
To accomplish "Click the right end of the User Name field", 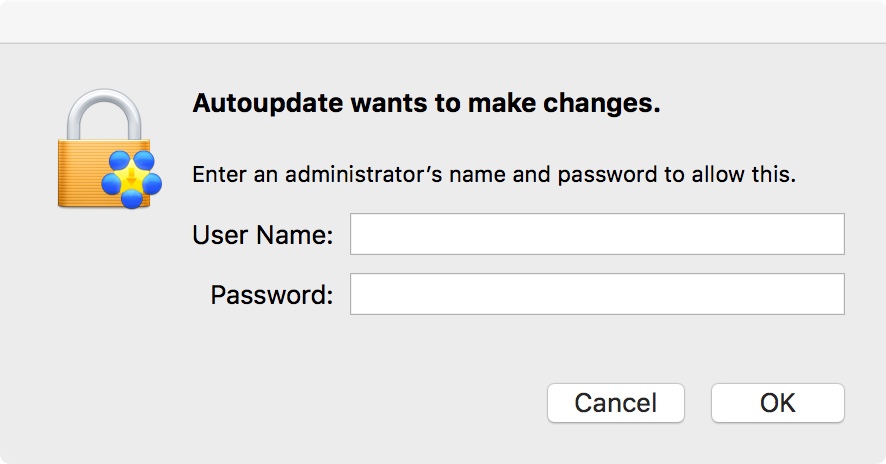I will [x=830, y=235].
